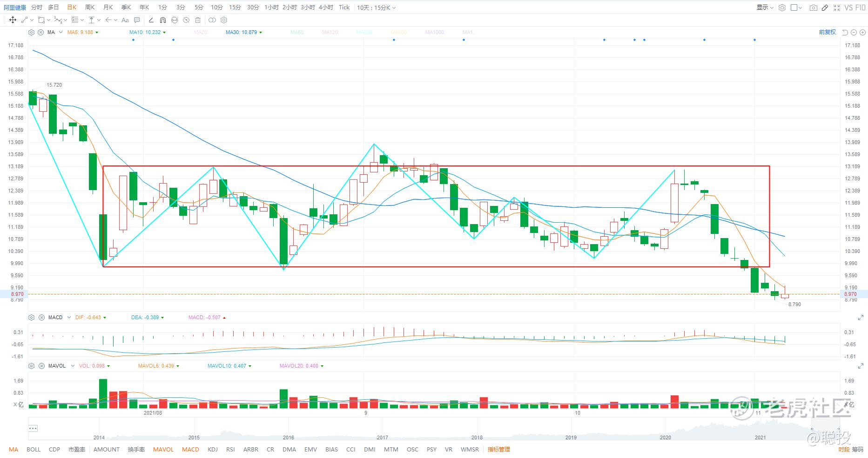Click the ellipsis button on timeline navigator

[33, 428]
